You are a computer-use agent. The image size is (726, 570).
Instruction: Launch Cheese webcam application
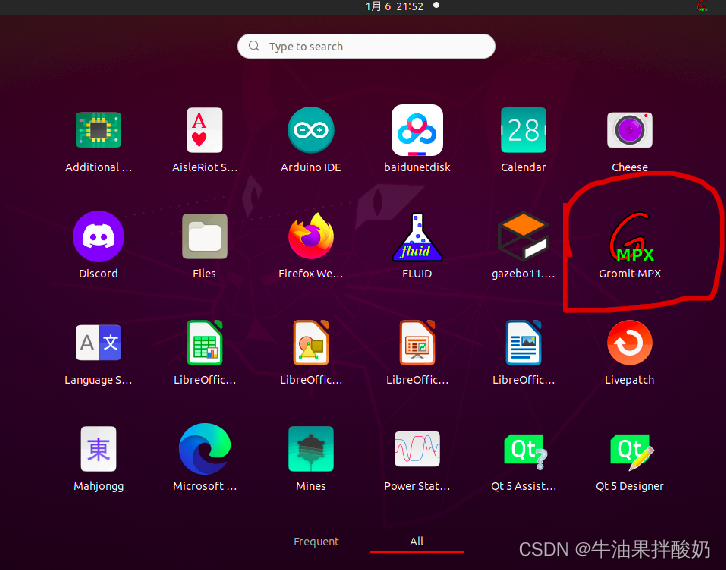pos(630,130)
